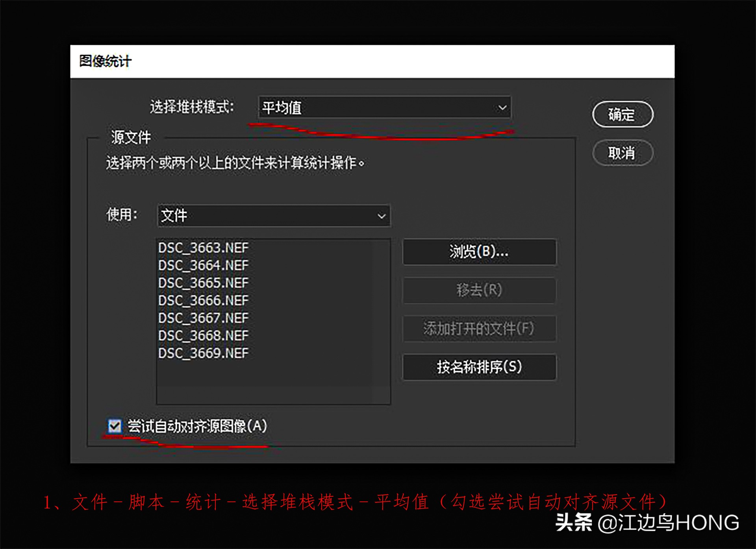Select DSC_3666.NEF in the file list
The width and height of the screenshot is (756, 549).
[x=203, y=300]
